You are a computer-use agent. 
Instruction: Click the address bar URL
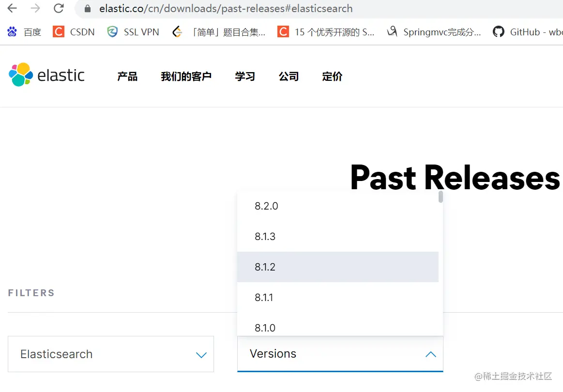click(x=226, y=8)
